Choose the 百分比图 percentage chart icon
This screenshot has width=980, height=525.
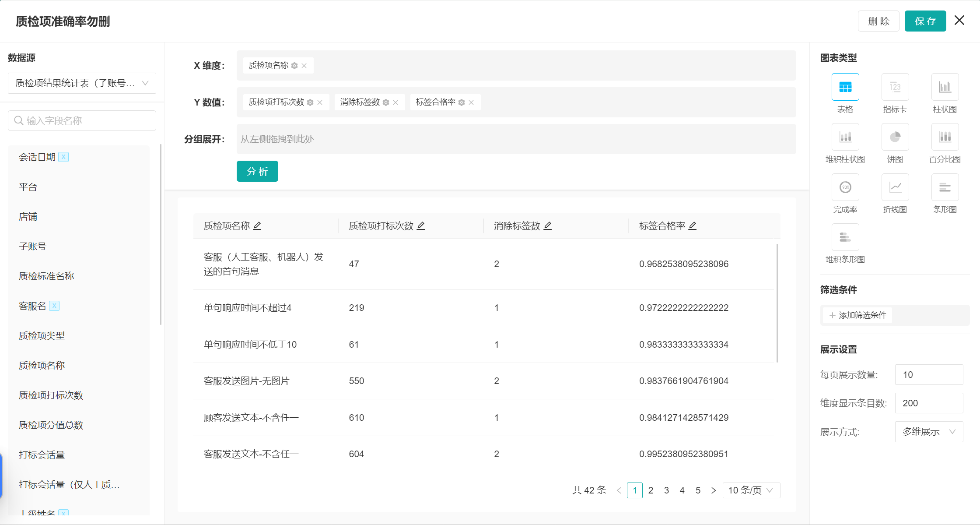pyautogui.click(x=945, y=137)
